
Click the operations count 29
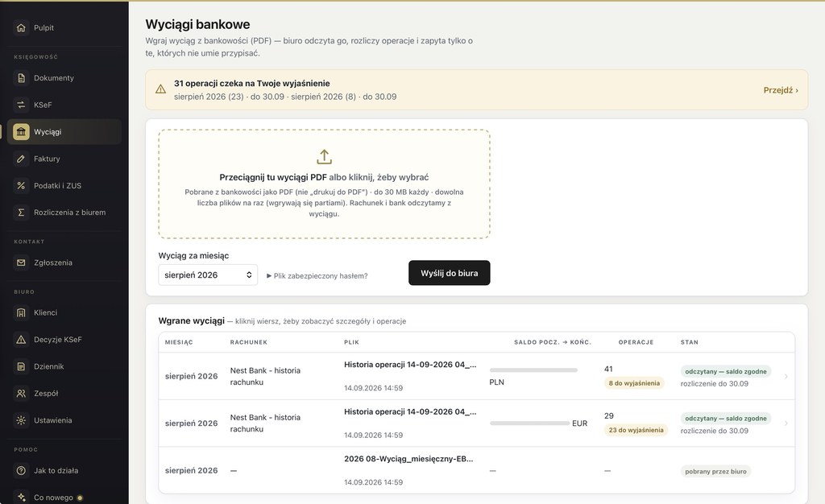click(x=609, y=415)
